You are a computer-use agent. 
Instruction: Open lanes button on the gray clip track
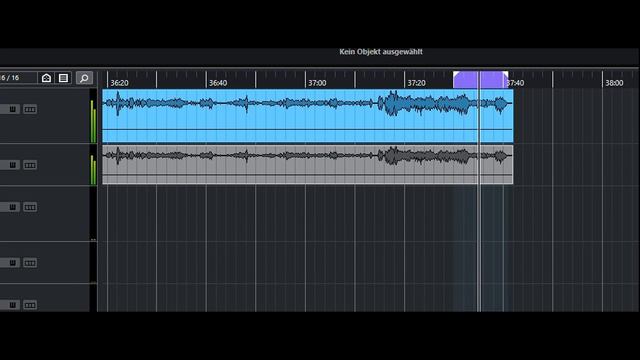click(30, 165)
